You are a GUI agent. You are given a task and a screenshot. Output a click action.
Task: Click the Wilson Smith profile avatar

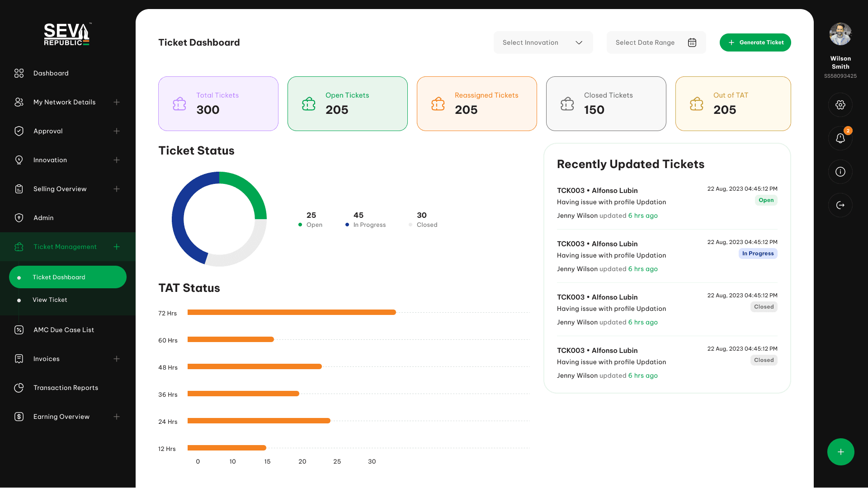[840, 34]
